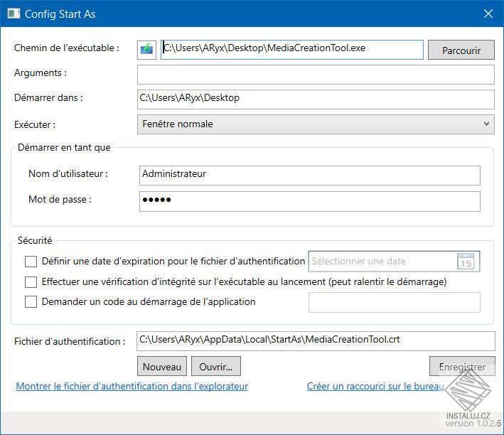The height and width of the screenshot is (435, 504).
Task: Open the calendar picker for expiration date
Action: tap(466, 261)
